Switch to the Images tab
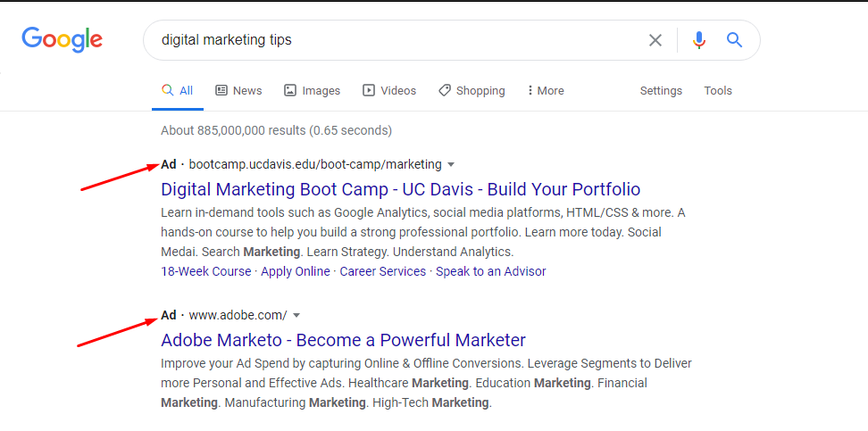 pyautogui.click(x=312, y=90)
